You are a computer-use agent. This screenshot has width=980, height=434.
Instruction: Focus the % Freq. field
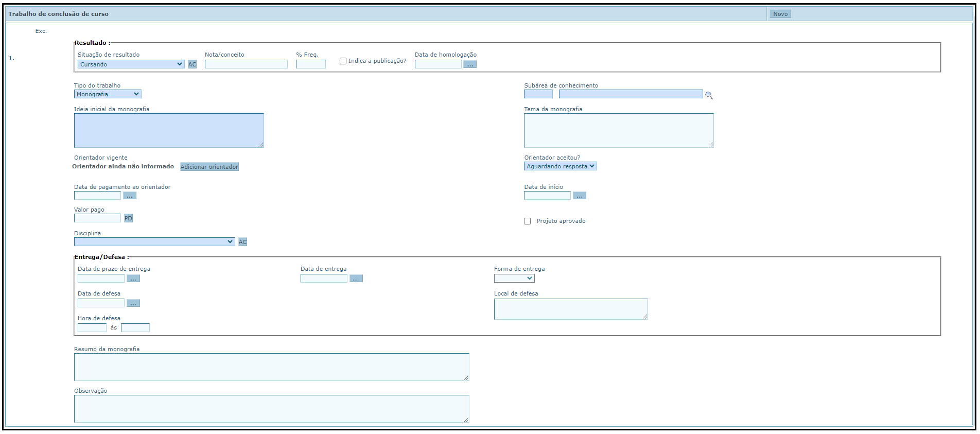311,64
